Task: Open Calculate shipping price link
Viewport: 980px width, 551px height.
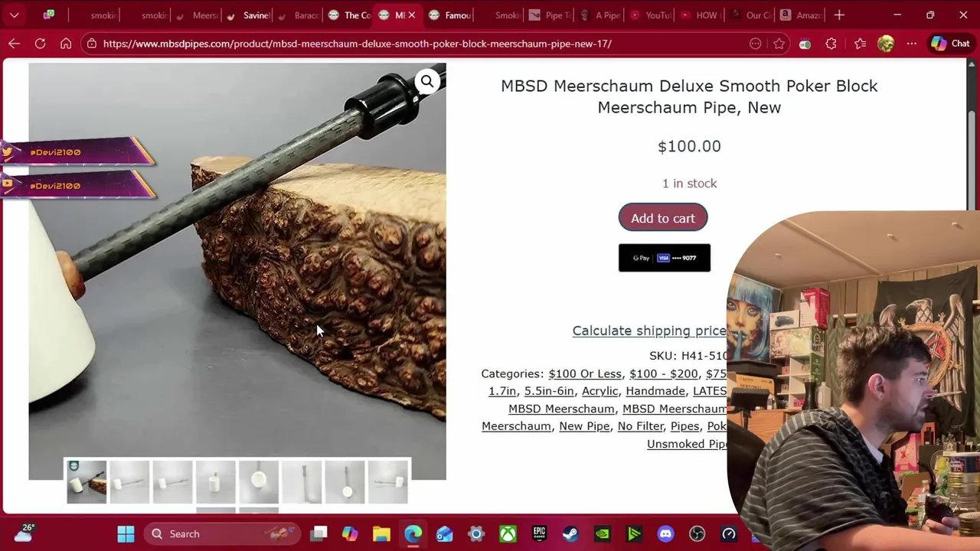Action: pos(649,331)
